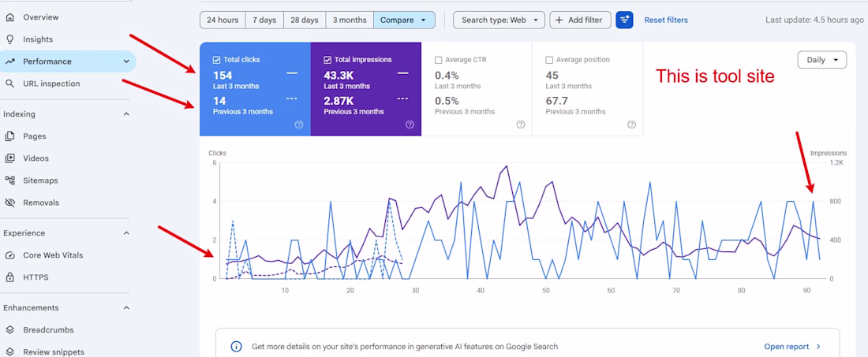Click the 2.87K previous impressions value
The image size is (868, 357).
pyautogui.click(x=339, y=101)
